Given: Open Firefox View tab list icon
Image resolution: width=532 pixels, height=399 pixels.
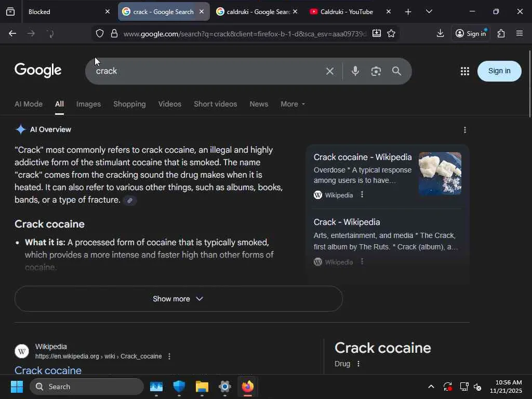Looking at the screenshot, I should (x=10, y=11).
